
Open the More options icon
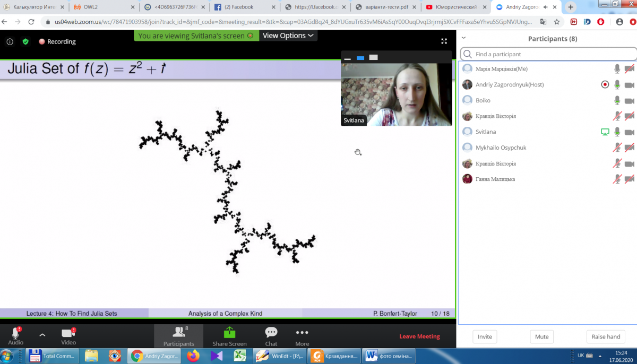coord(302,333)
